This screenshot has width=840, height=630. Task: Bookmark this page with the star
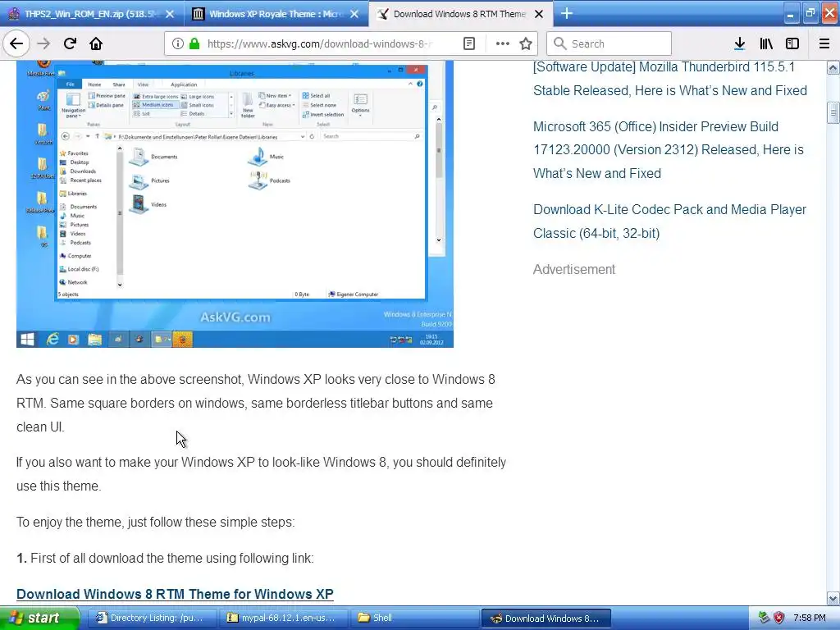pyautogui.click(x=526, y=43)
